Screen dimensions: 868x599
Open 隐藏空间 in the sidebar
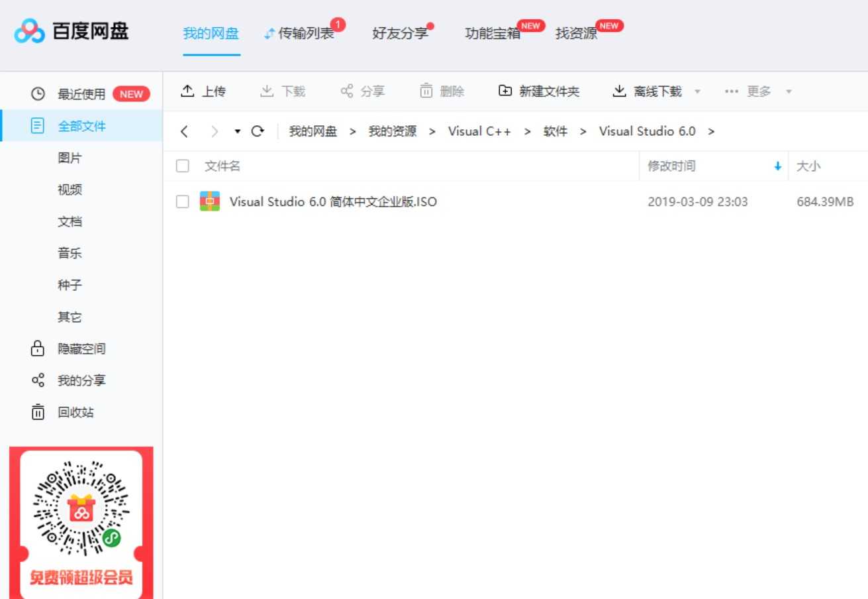81,349
